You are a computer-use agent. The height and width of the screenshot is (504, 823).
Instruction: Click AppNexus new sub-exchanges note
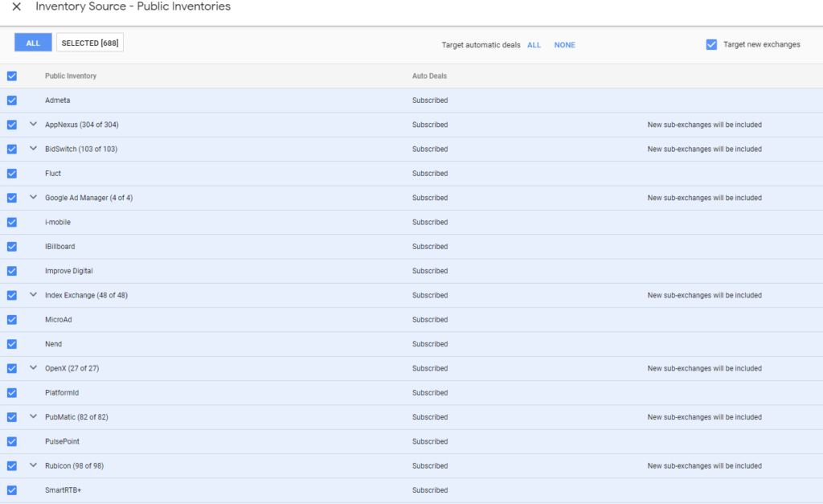tap(704, 125)
